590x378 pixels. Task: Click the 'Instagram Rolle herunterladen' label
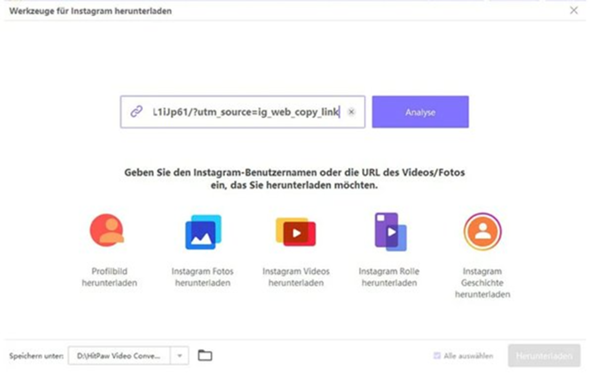tap(389, 277)
